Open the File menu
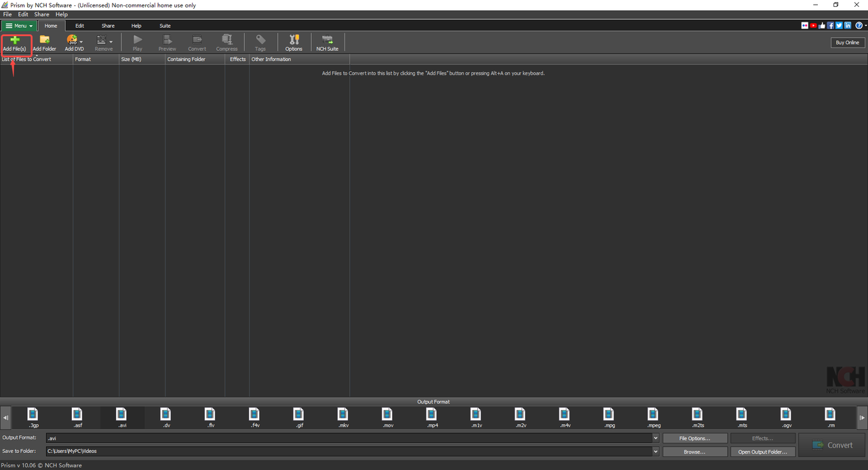This screenshot has width=868, height=470. [x=7, y=14]
